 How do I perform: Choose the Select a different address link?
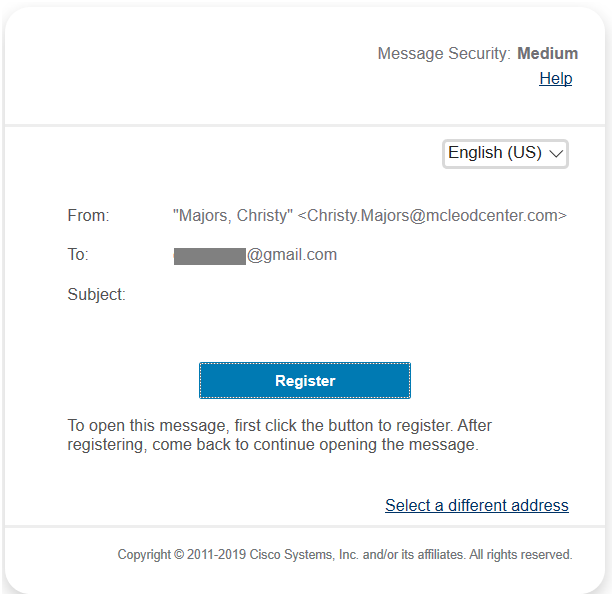pos(476,505)
